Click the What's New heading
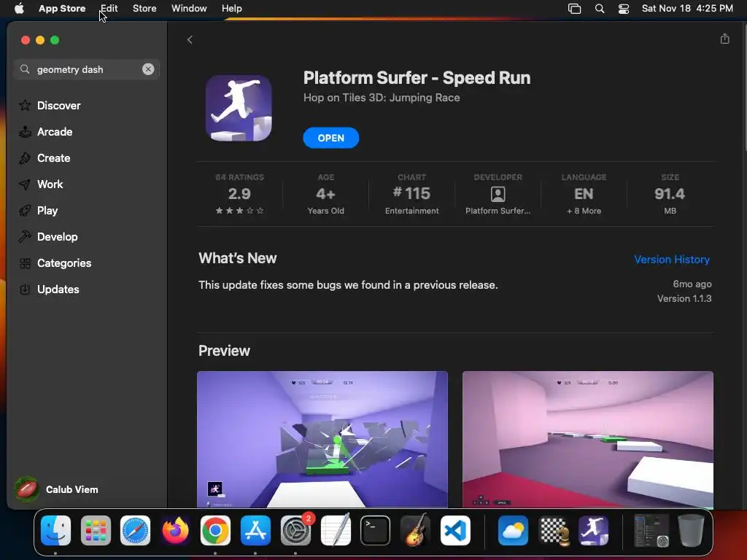The height and width of the screenshot is (560, 747). click(237, 258)
